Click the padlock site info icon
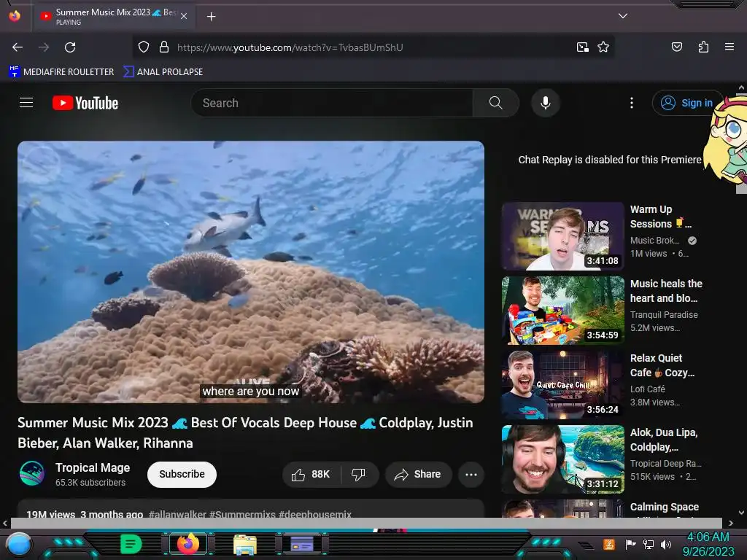This screenshot has height=560, width=747. coord(164,47)
